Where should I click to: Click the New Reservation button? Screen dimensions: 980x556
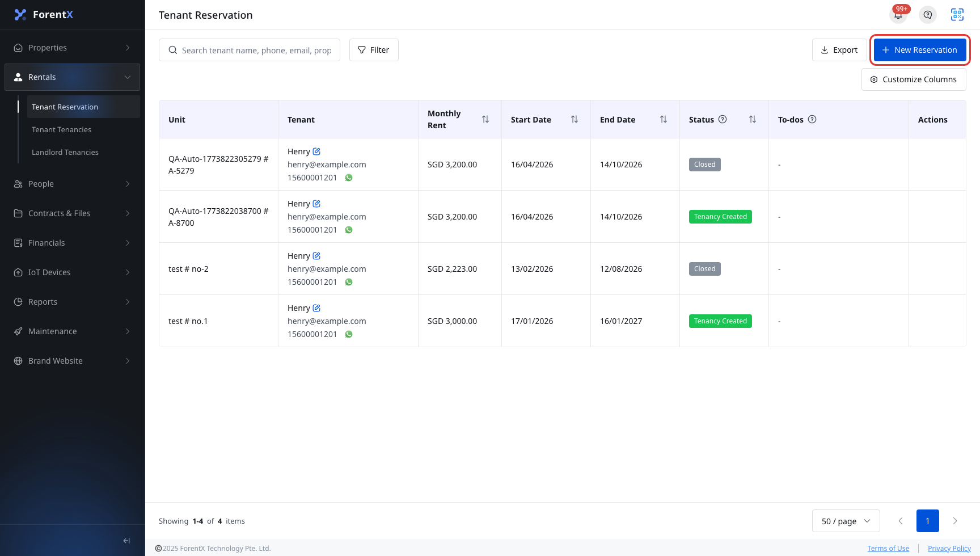pyautogui.click(x=920, y=50)
